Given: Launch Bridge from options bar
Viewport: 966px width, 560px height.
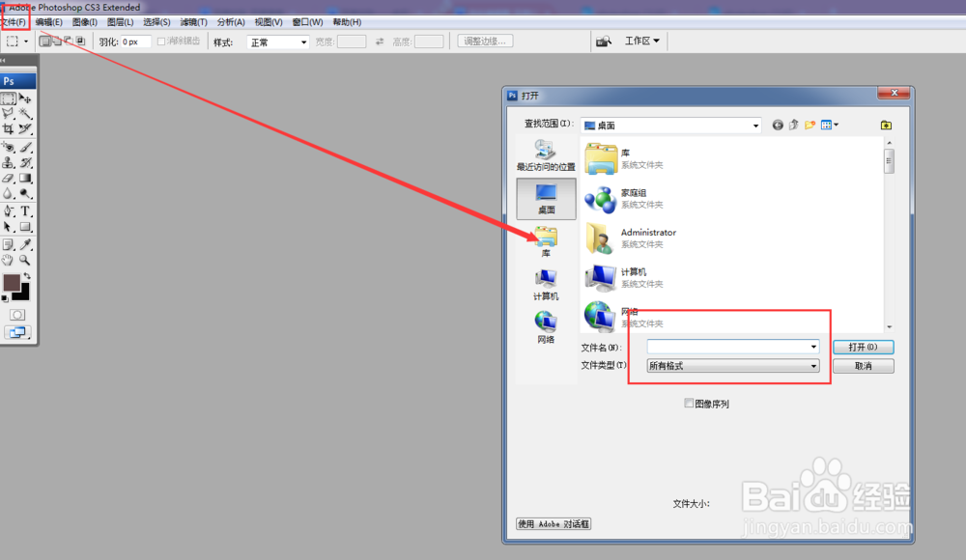Looking at the screenshot, I should (604, 42).
